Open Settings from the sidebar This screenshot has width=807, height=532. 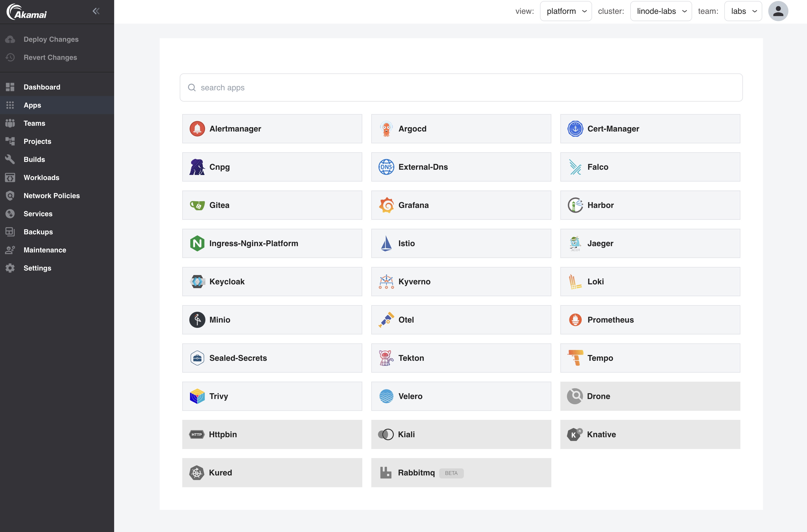(57, 268)
